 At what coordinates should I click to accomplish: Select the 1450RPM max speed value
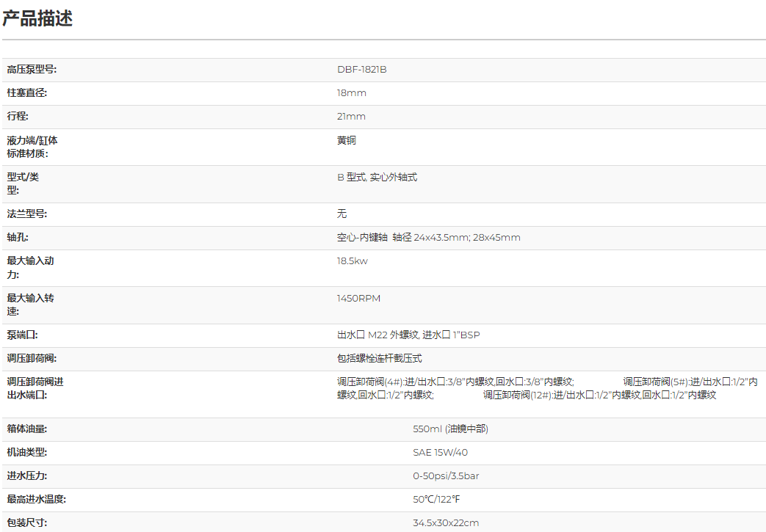(358, 298)
